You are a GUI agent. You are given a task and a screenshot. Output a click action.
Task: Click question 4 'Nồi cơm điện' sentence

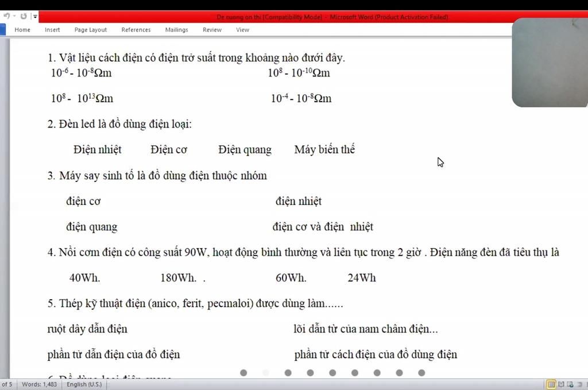tap(303, 252)
